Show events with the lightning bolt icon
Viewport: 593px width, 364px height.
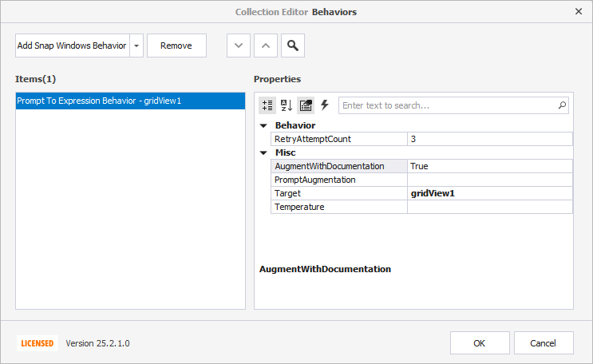(x=325, y=105)
